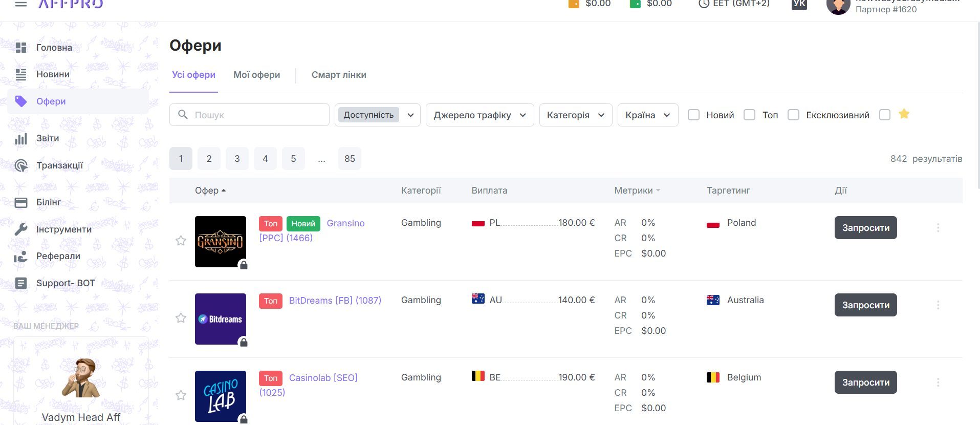Expand the Країна dropdown
980x425 pixels.
[x=647, y=115]
